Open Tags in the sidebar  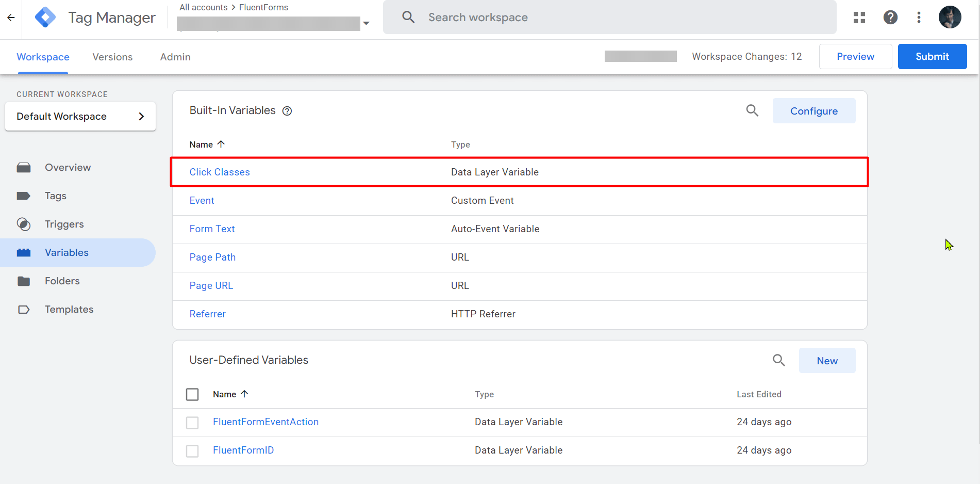[x=56, y=196]
